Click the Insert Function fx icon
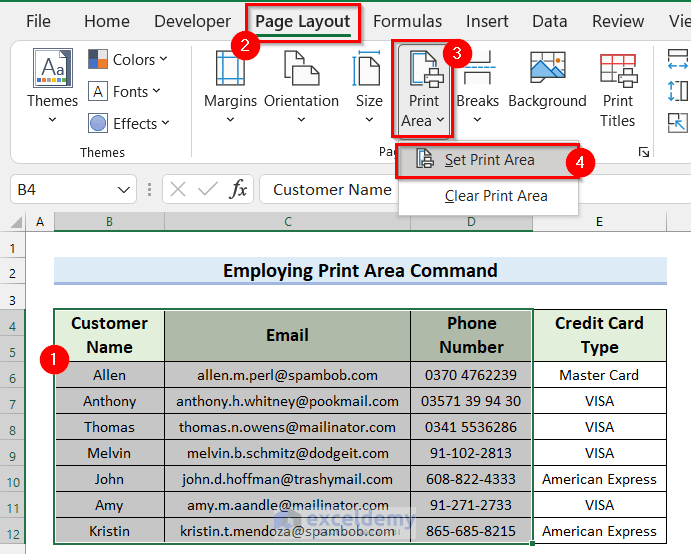691x554 pixels. click(x=238, y=190)
